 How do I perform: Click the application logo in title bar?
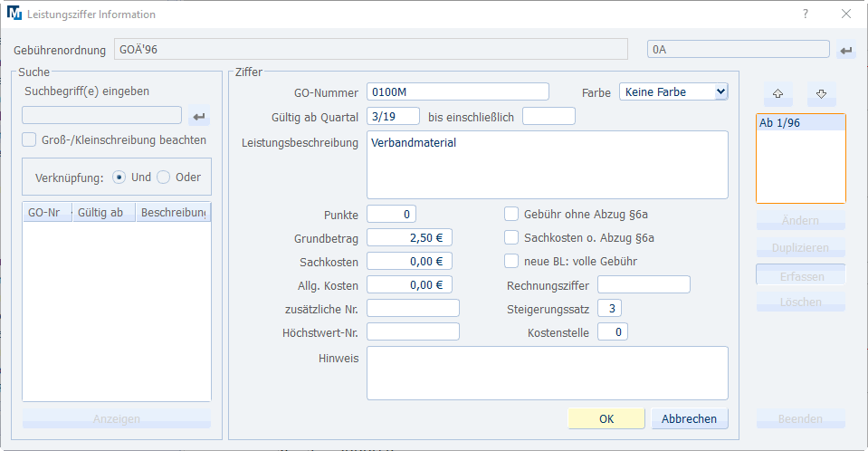14,13
